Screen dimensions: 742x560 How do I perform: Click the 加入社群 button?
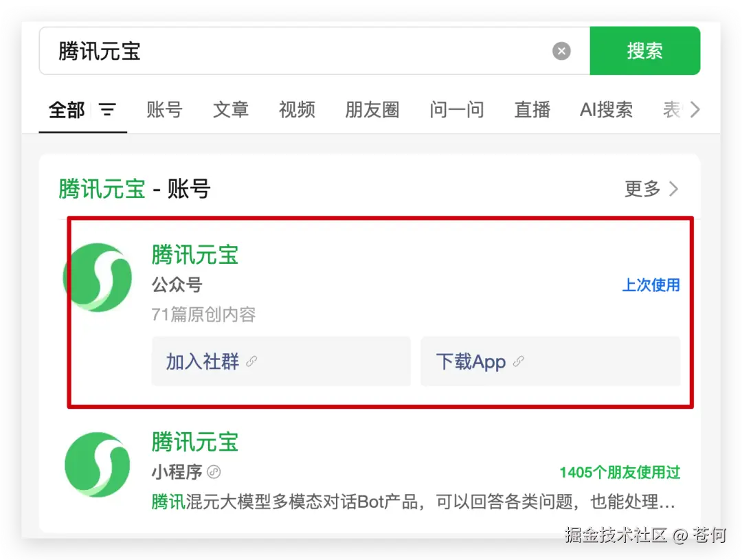point(281,361)
